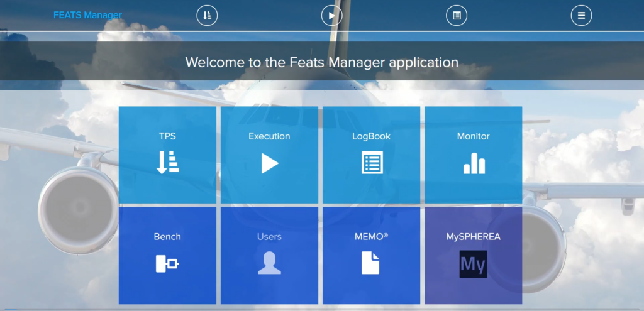Click the list icon in LogBook tile
644x311 pixels.
372,163
